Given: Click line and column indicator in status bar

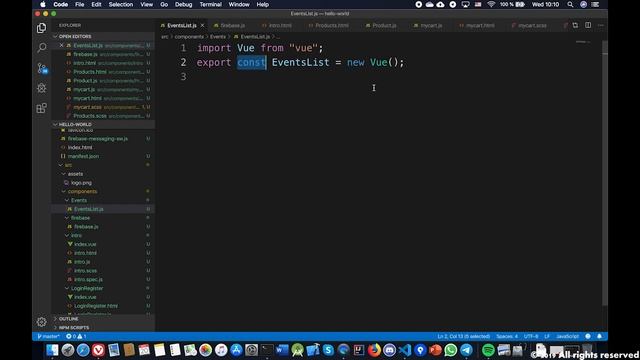Looking at the screenshot, I should 463,336.
